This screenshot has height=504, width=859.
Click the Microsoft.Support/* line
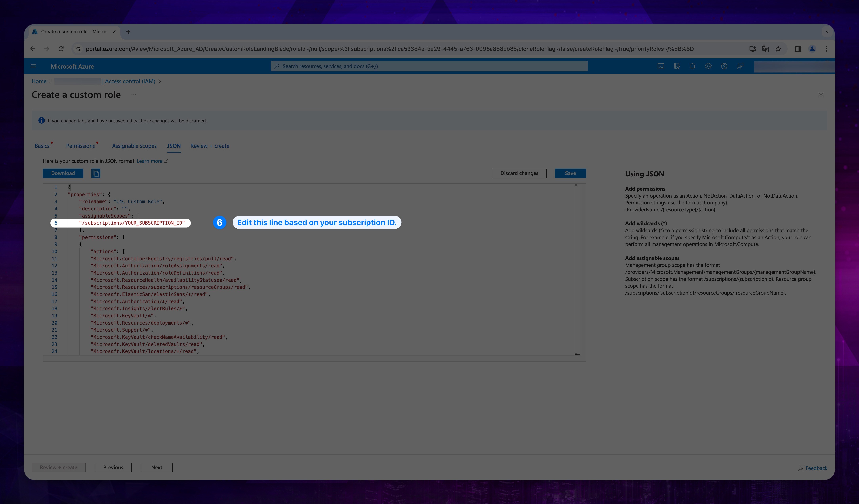[x=122, y=330]
